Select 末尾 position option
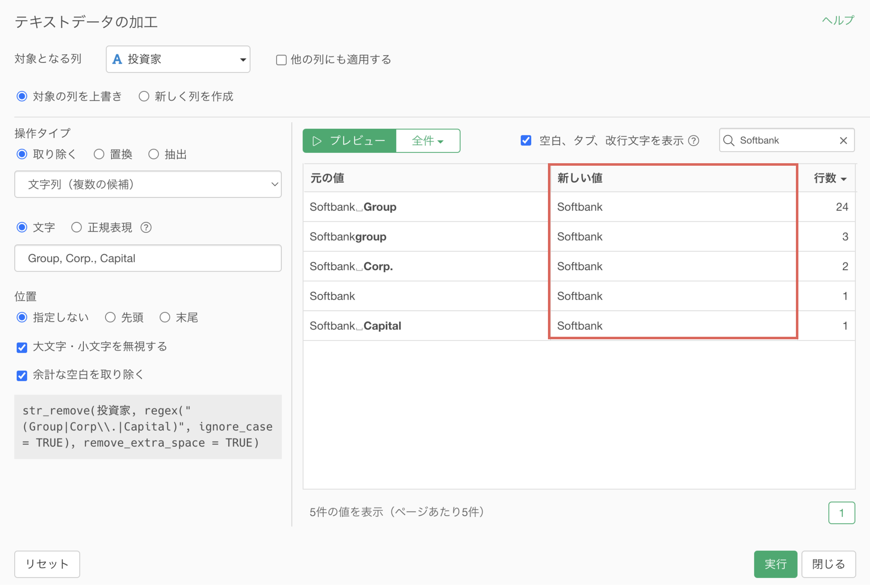This screenshot has width=870, height=588. point(165,318)
